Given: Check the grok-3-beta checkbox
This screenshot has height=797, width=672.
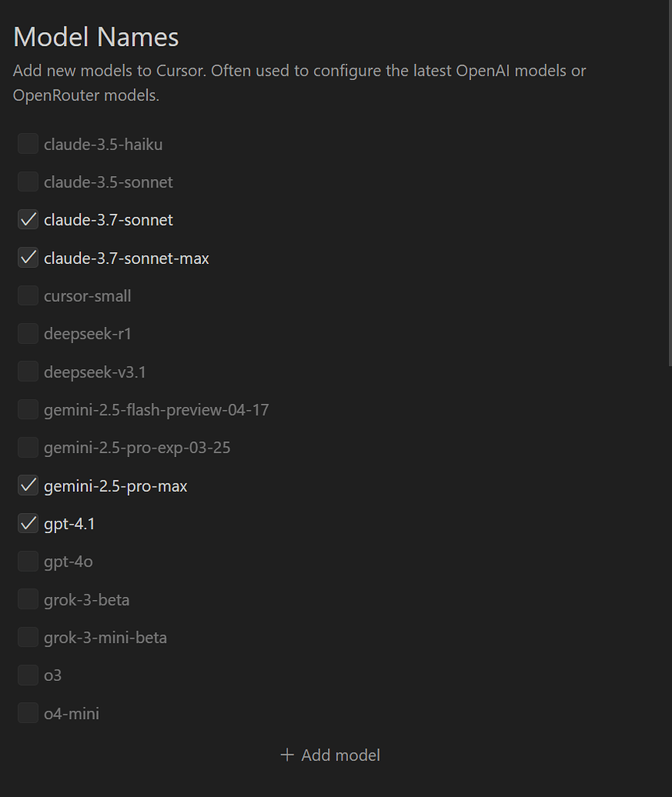Looking at the screenshot, I should [x=28, y=599].
